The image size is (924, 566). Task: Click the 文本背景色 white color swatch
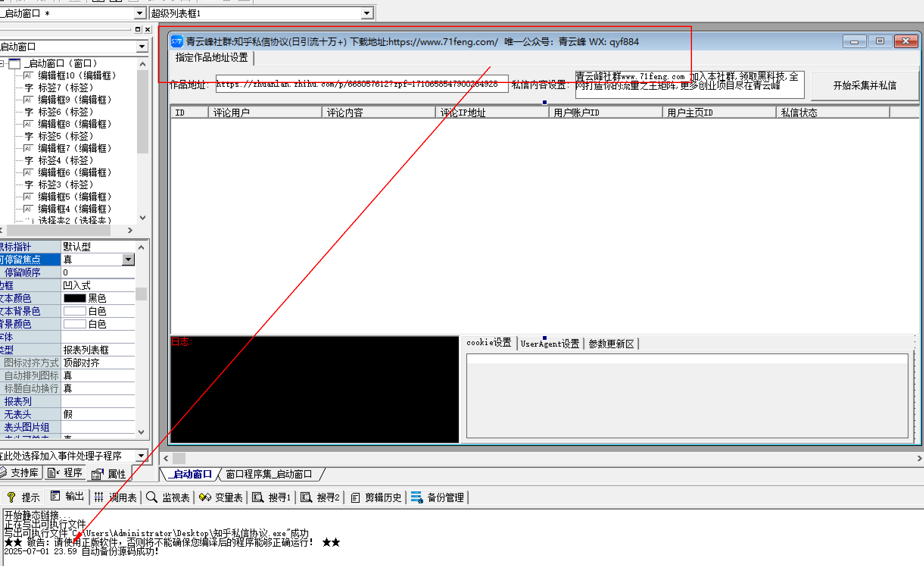coord(75,311)
